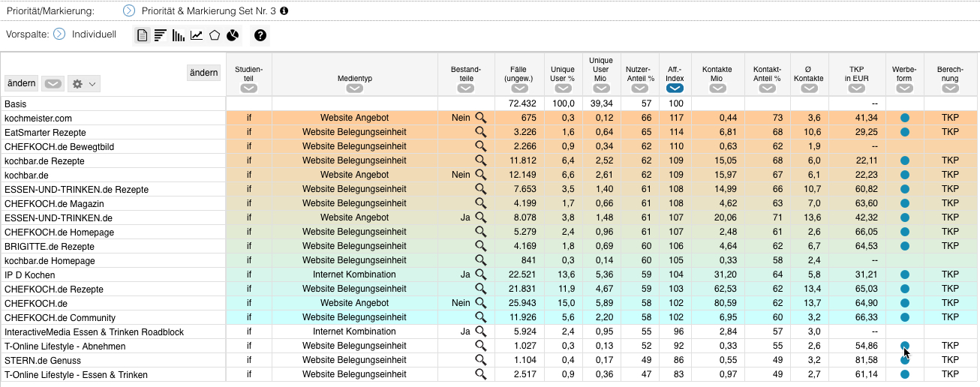Click magnifier in CHEFKOCH.de Community row
Viewport: 980px width, 387px height.
[480, 317]
